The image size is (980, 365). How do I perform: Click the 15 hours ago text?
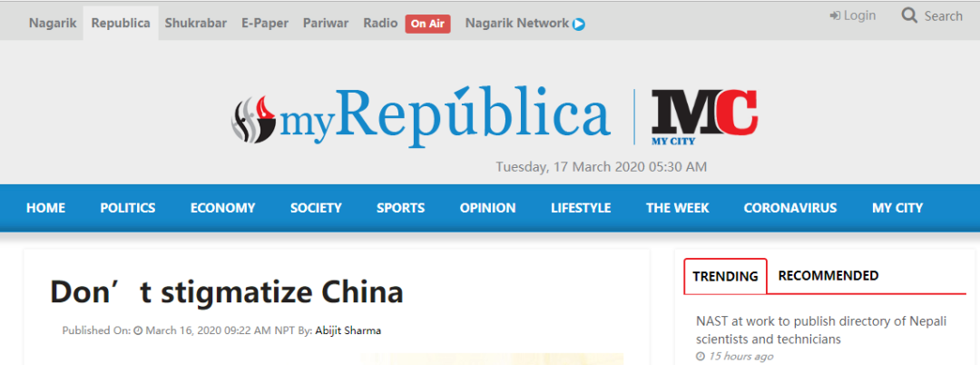coord(740,356)
